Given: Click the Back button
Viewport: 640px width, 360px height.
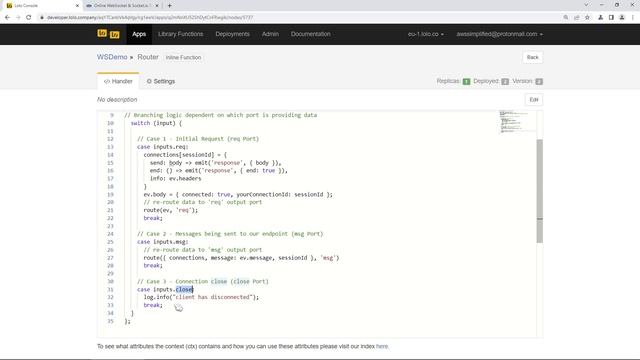Looking at the screenshot, I should coord(532,57).
